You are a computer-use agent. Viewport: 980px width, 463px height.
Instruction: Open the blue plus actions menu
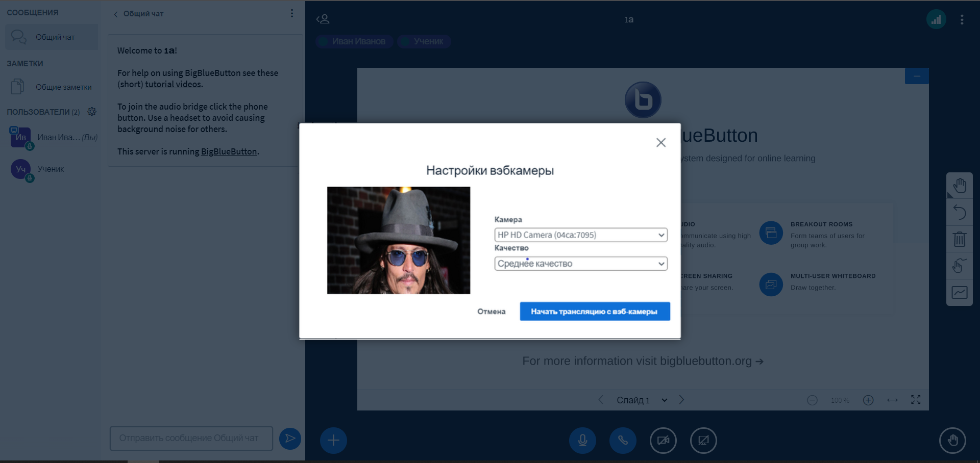coord(333,440)
